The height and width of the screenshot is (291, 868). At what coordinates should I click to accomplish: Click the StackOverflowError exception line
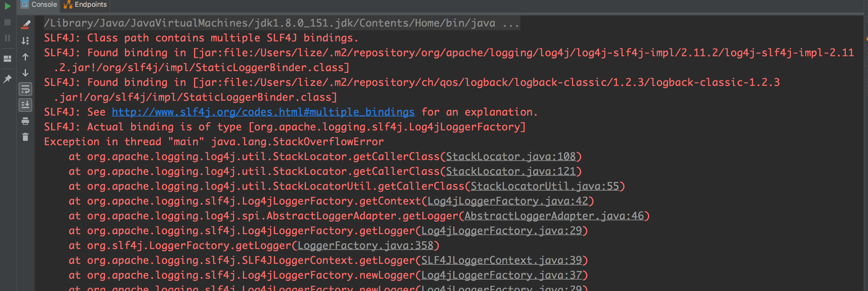click(214, 141)
